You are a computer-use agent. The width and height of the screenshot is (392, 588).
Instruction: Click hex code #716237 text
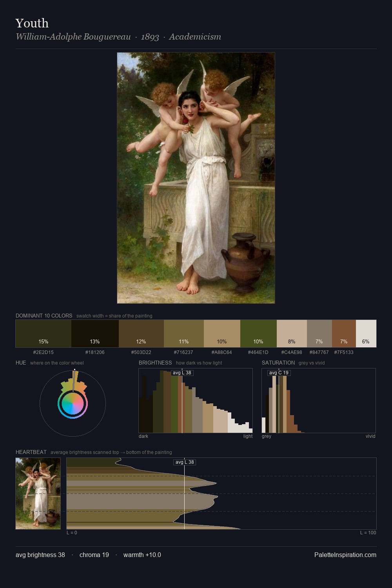(184, 352)
